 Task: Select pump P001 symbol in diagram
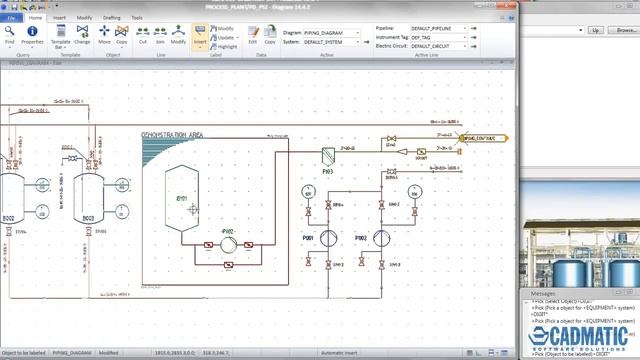[x=328, y=238]
